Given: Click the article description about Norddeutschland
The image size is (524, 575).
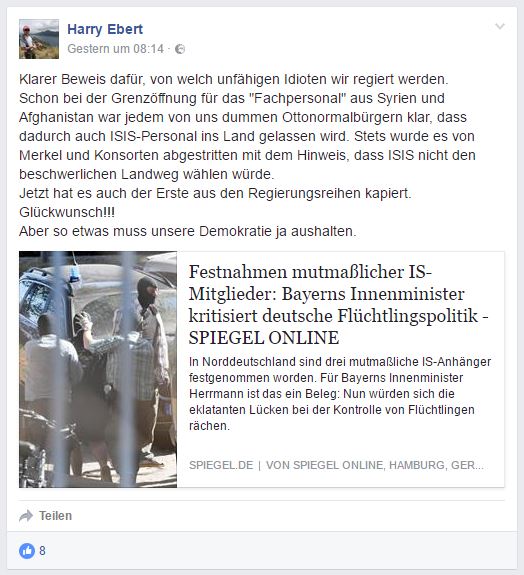Looking at the screenshot, I should tap(340, 393).
